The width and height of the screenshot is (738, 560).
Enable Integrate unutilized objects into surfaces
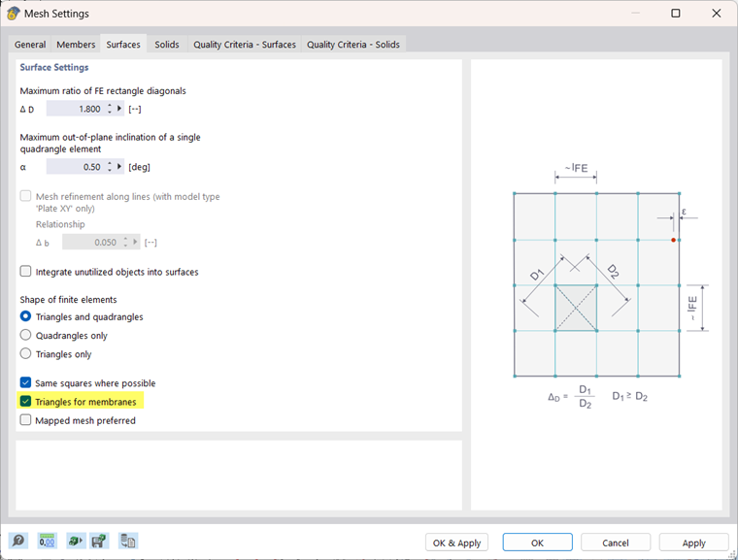[x=25, y=272]
